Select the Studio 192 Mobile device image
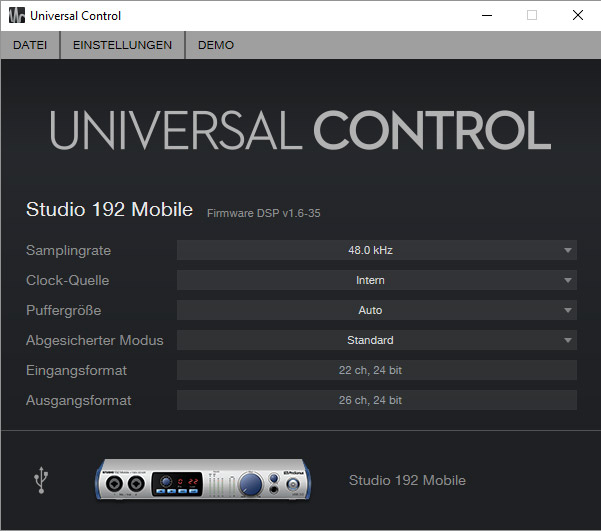This screenshot has height=531, width=601. (x=201, y=481)
